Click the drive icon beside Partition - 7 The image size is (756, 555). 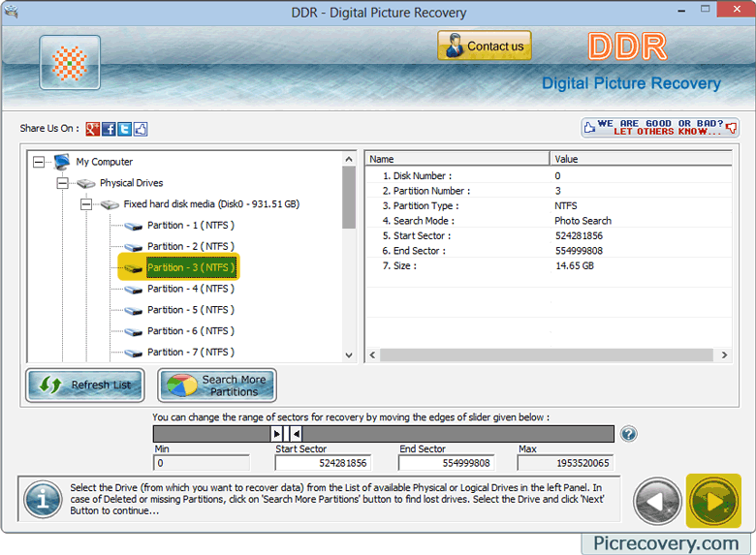tap(133, 354)
